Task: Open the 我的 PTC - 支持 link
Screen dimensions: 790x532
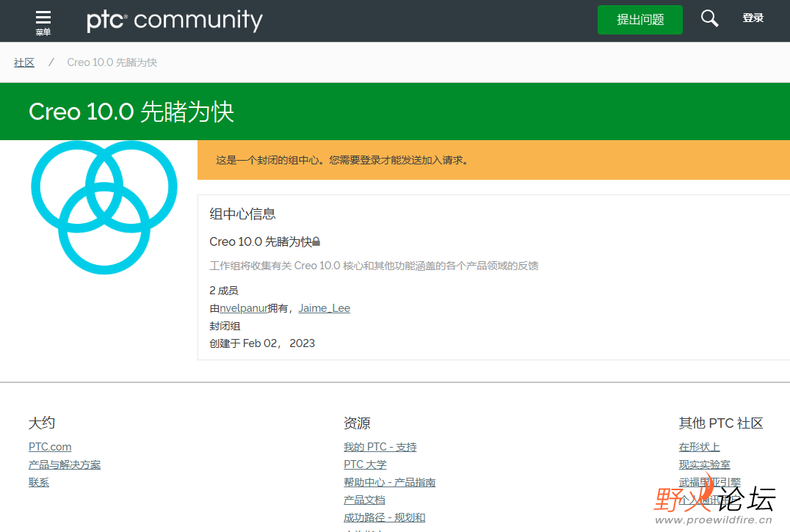Action: tap(380, 447)
